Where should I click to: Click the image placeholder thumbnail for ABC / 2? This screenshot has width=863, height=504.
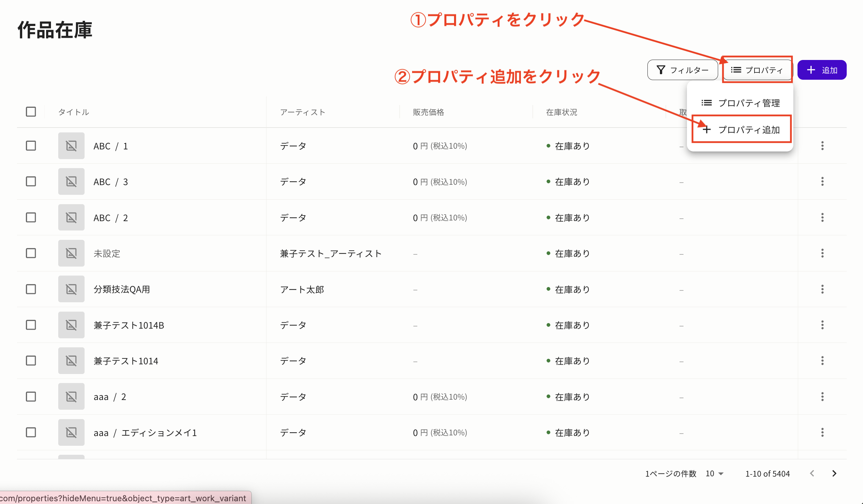(71, 217)
